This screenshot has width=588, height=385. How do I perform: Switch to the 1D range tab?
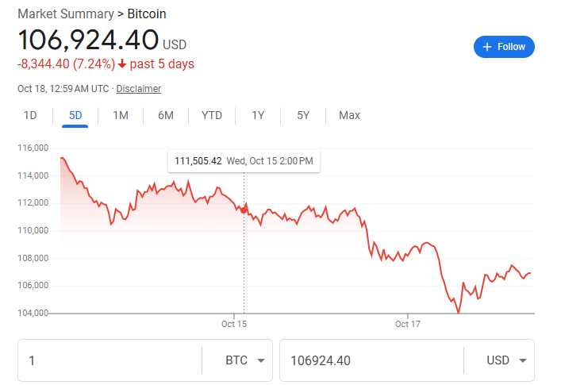tap(30, 115)
